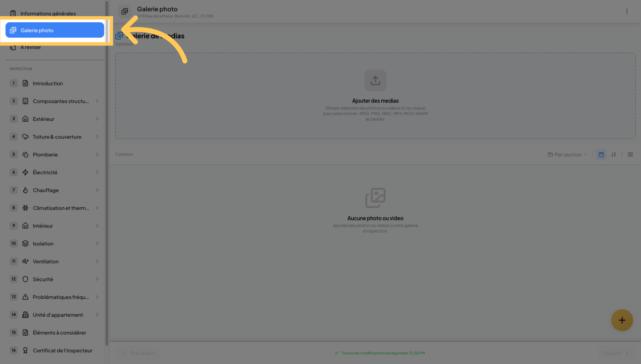Open the Certificat de l'inspecteur section
Image resolution: width=641 pixels, height=364 pixels.
click(x=55, y=351)
